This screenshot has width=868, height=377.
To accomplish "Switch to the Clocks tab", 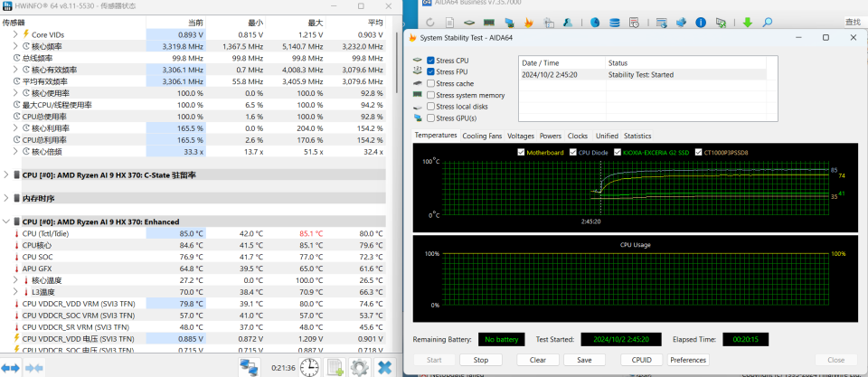I will tap(578, 136).
